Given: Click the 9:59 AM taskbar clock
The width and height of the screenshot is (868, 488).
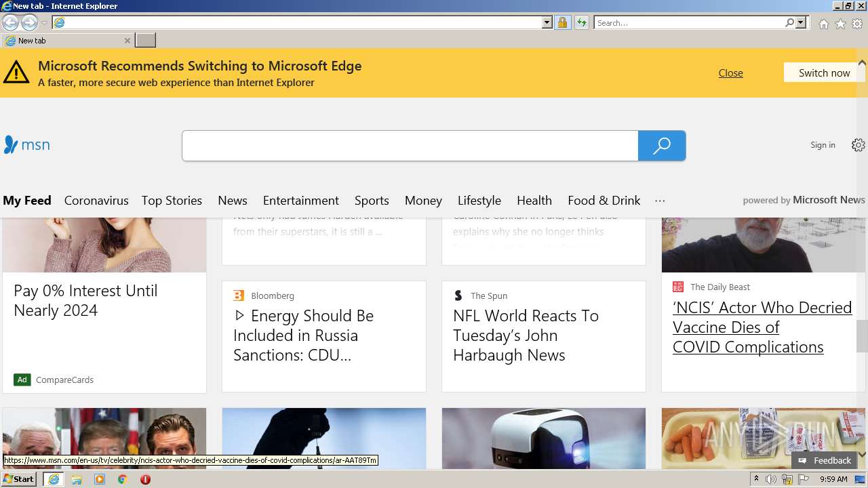Looking at the screenshot, I should [833, 479].
